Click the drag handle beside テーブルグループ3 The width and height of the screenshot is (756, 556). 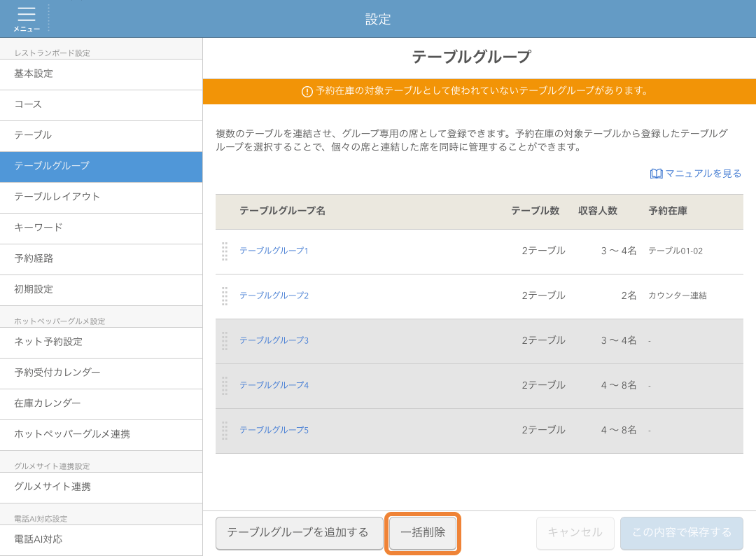tap(225, 340)
